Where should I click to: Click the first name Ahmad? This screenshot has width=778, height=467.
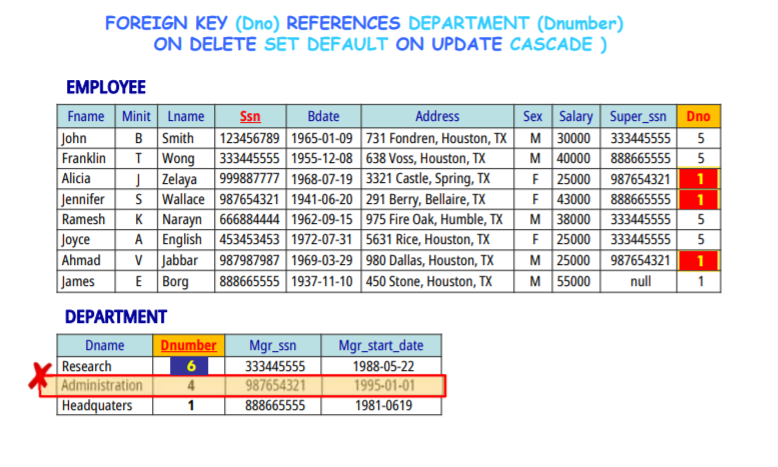tap(81, 261)
